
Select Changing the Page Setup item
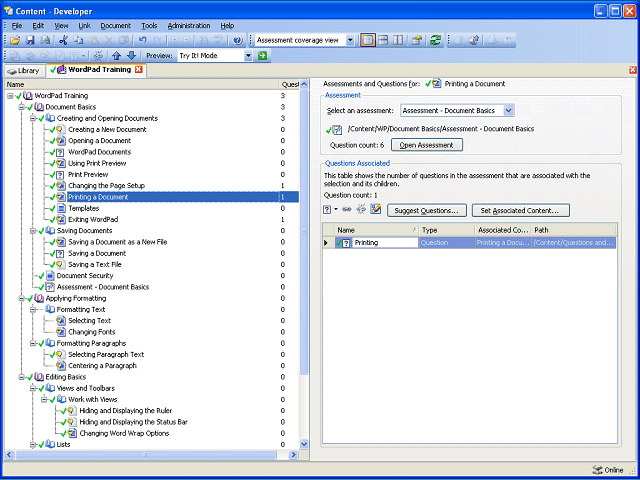[107, 186]
